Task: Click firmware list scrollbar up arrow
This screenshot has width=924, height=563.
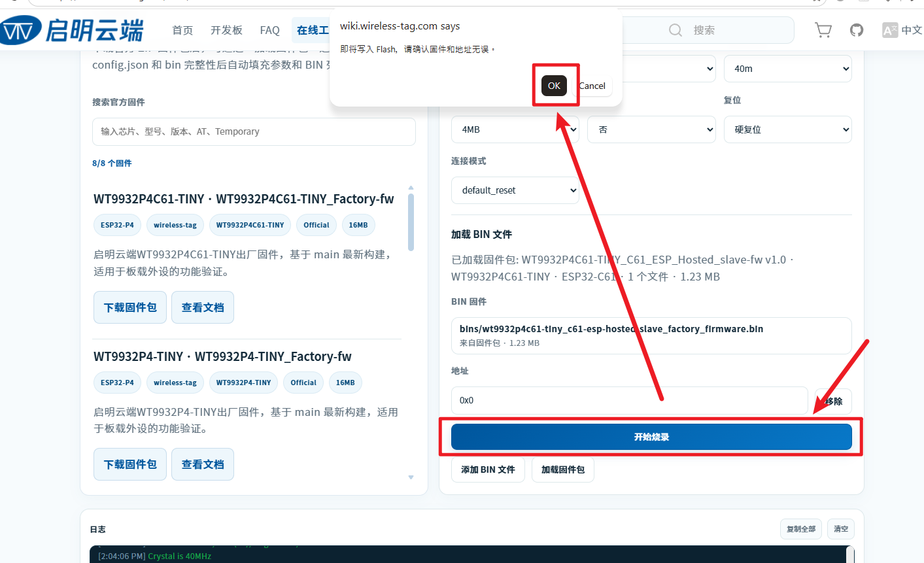Action: coord(411,188)
